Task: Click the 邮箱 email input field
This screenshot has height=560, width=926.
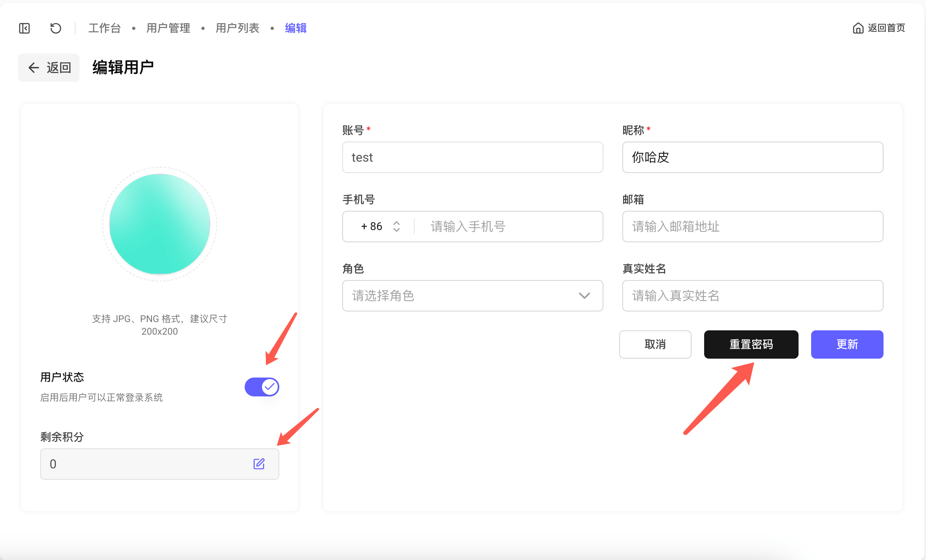Action: click(x=753, y=227)
